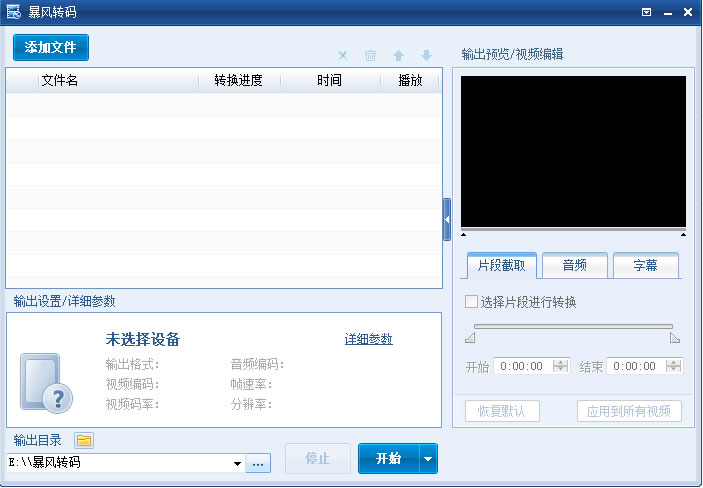Click the 开始 conversion button
703x488 pixels.
[389, 458]
